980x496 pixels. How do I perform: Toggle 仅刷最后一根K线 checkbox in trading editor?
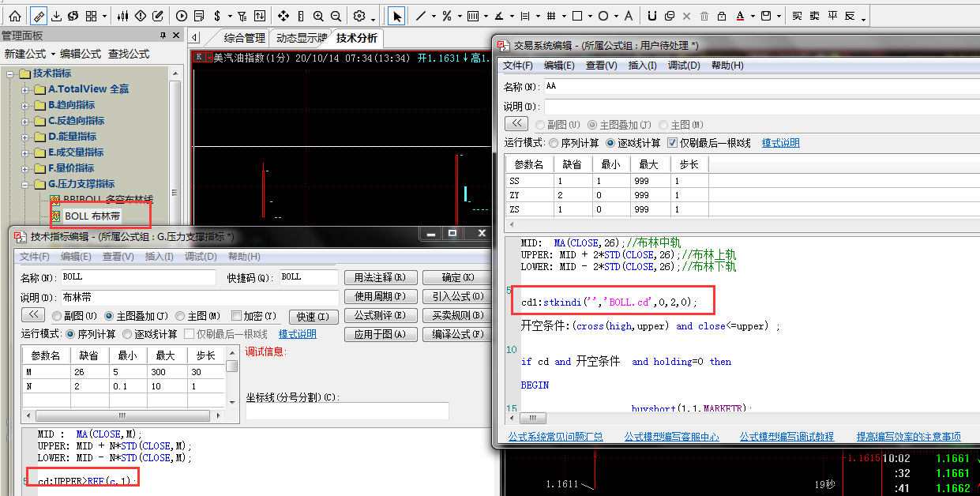pos(673,143)
